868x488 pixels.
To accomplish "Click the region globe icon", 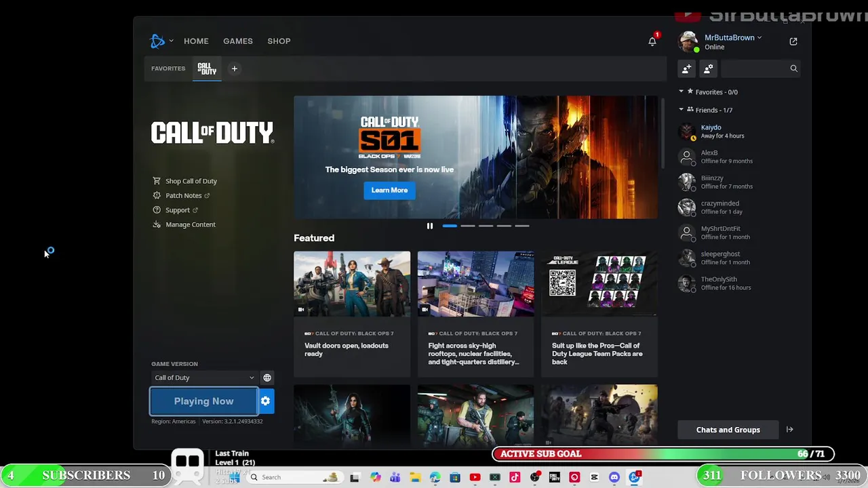I will coord(267,378).
